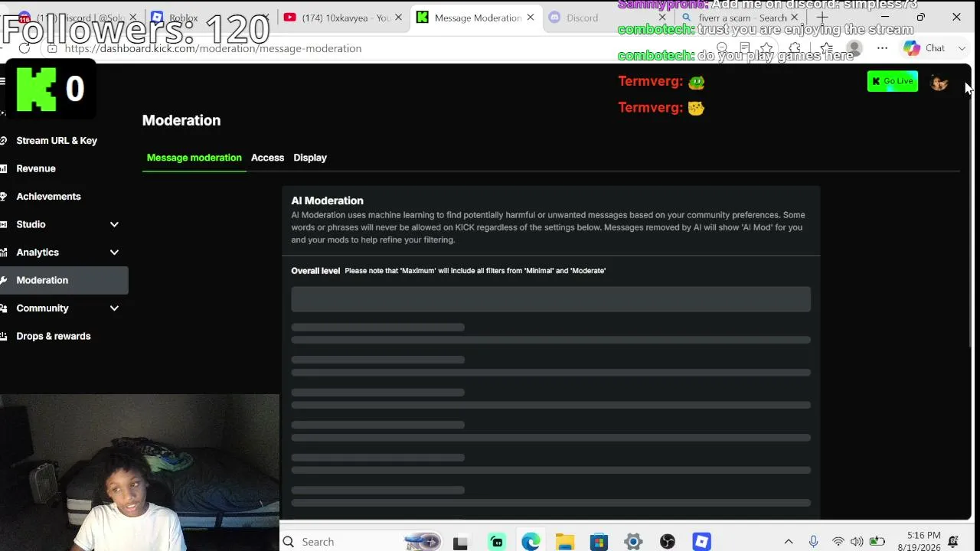Switch to the Message moderation tab
This screenshot has height=551, width=980.
[x=194, y=158]
